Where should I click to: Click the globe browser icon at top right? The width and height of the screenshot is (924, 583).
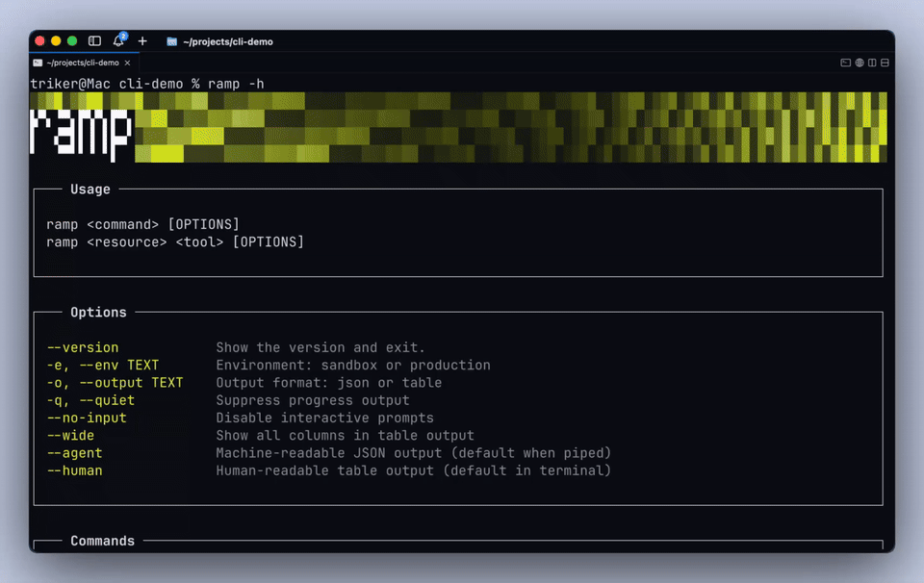point(860,63)
